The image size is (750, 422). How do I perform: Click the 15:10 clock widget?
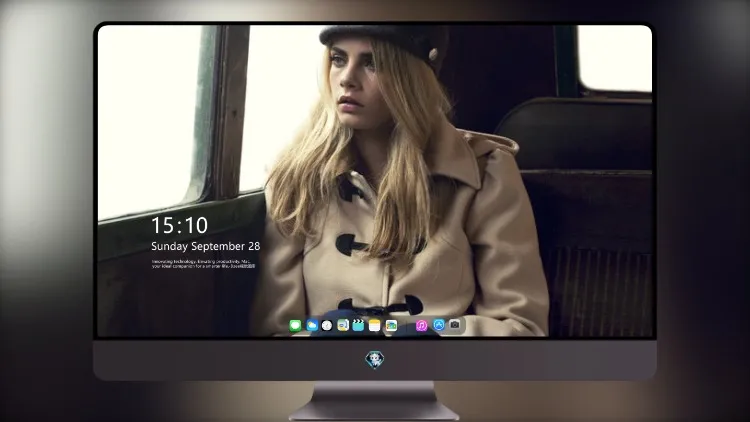(179, 225)
